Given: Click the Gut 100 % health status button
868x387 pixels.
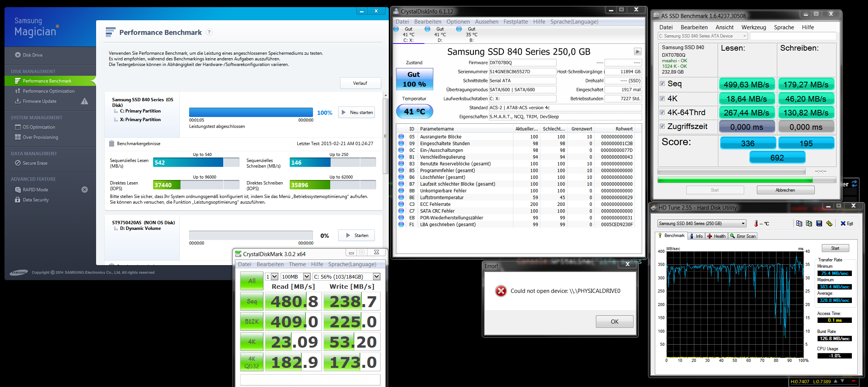Looking at the screenshot, I should point(414,79).
